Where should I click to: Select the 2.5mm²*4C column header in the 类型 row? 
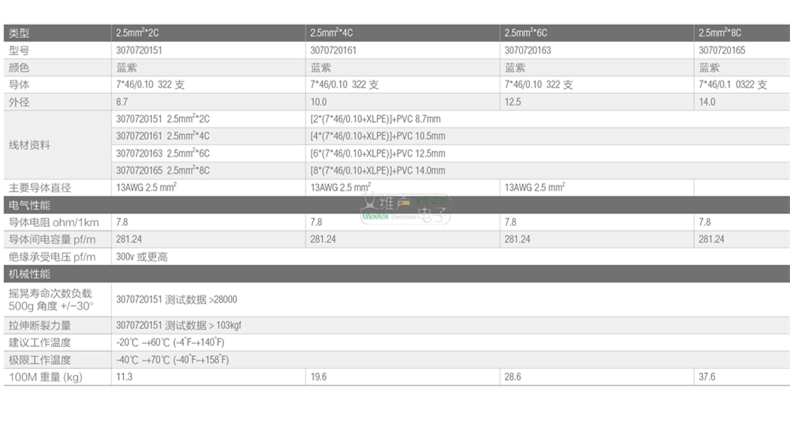[x=332, y=33]
